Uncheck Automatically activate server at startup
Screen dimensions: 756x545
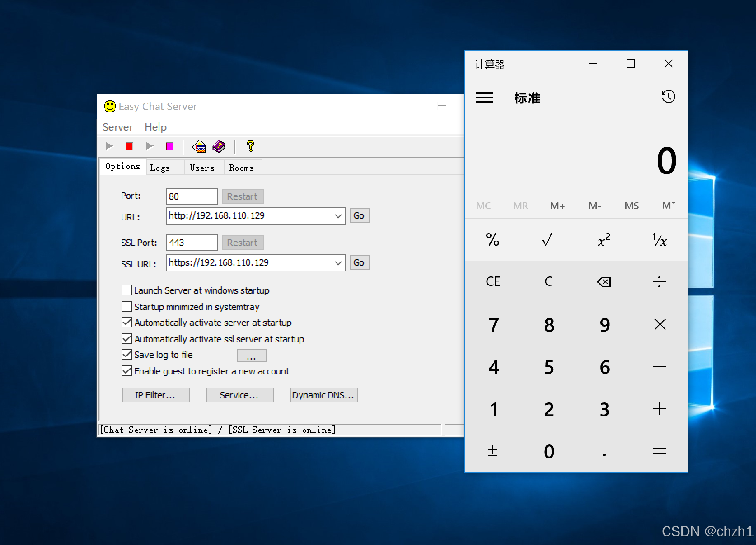point(127,322)
